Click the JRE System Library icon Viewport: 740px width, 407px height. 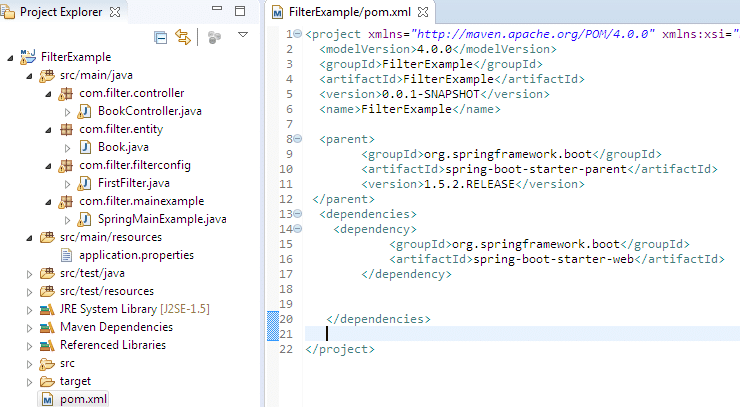point(46,309)
